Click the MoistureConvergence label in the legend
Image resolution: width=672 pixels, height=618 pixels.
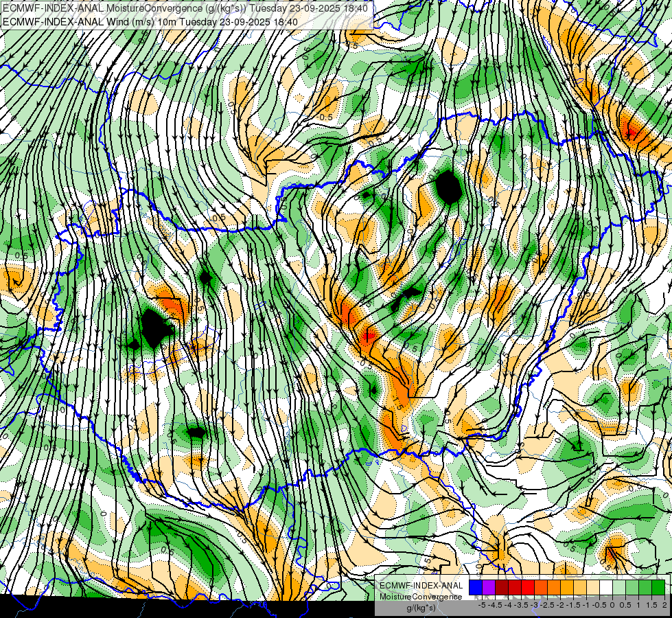pyautogui.click(x=421, y=597)
